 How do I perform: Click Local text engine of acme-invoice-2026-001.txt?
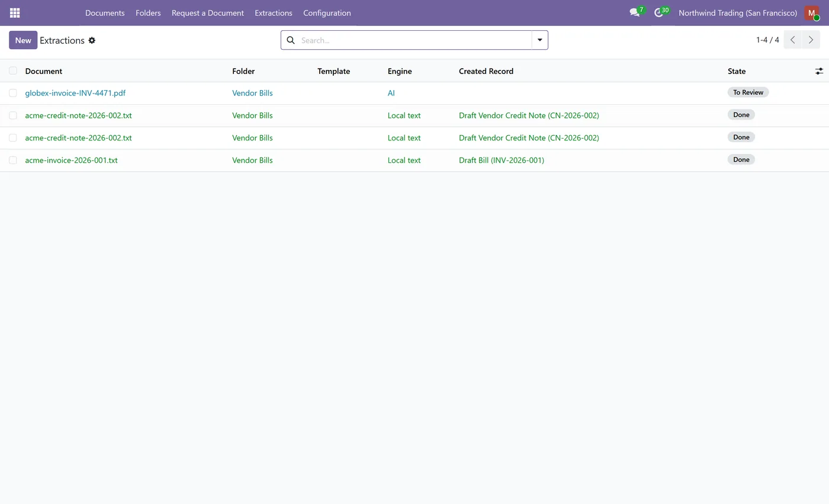pyautogui.click(x=404, y=160)
